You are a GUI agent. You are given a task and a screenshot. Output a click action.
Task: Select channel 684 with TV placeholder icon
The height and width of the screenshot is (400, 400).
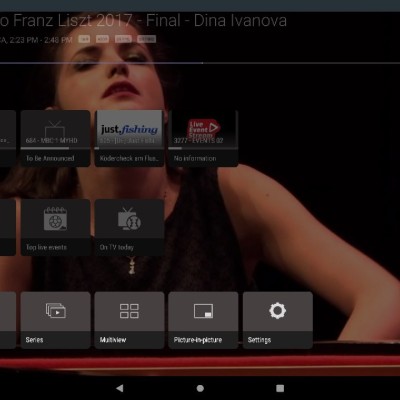55,138
